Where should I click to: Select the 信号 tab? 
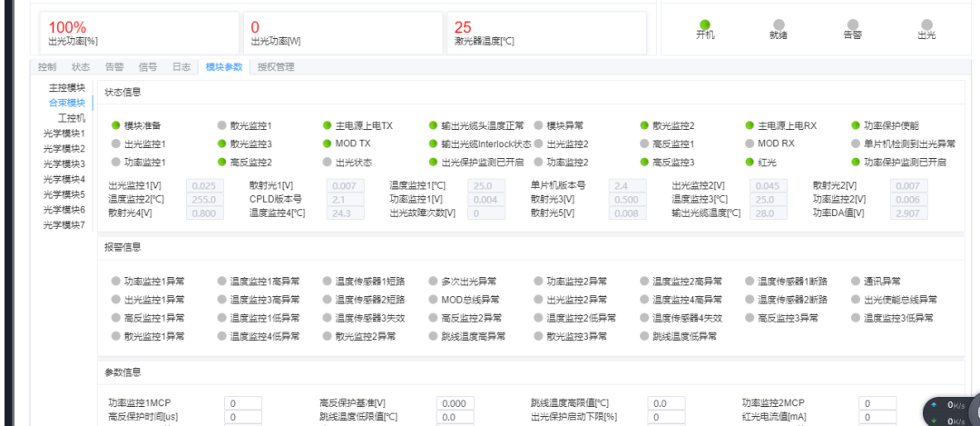click(x=148, y=67)
